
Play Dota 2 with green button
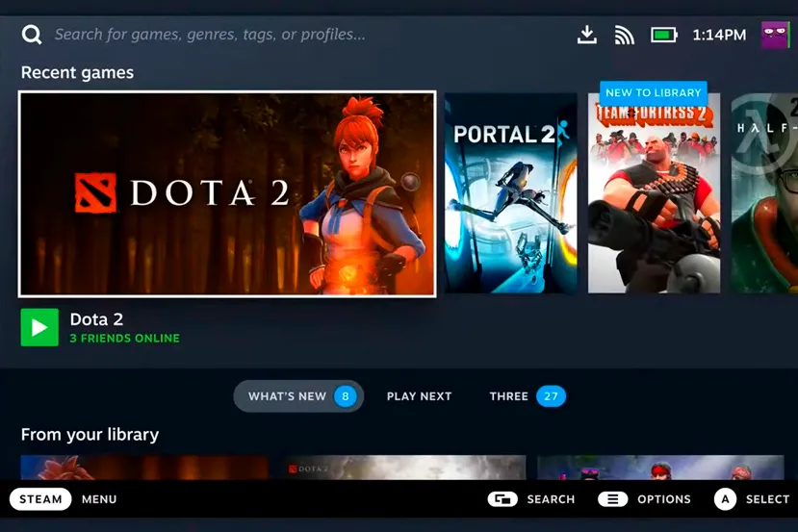coord(39,327)
